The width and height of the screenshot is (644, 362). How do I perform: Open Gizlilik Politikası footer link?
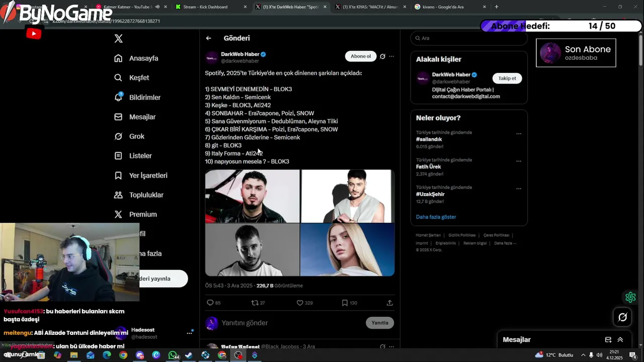point(462,235)
